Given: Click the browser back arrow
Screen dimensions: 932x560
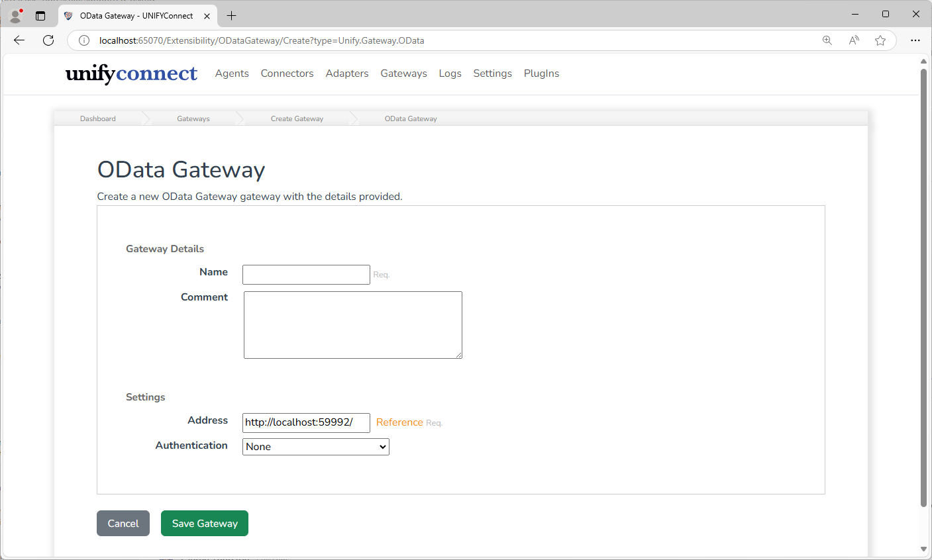Looking at the screenshot, I should coord(19,40).
